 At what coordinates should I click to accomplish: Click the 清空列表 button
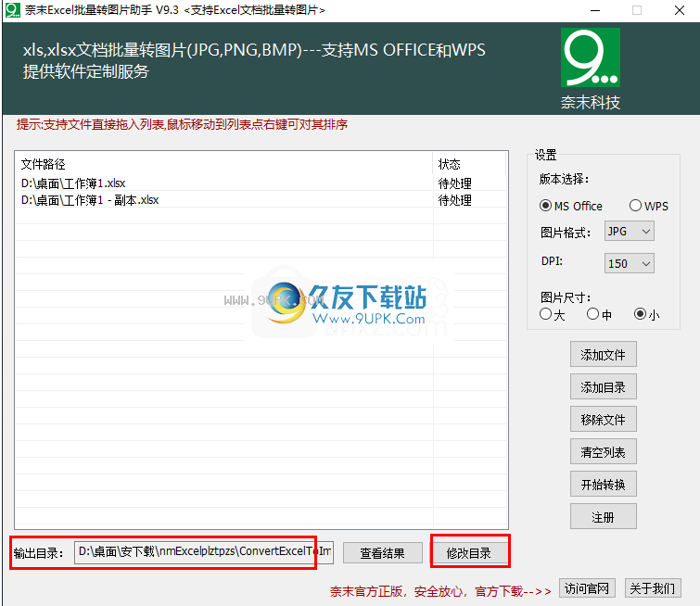click(x=604, y=451)
